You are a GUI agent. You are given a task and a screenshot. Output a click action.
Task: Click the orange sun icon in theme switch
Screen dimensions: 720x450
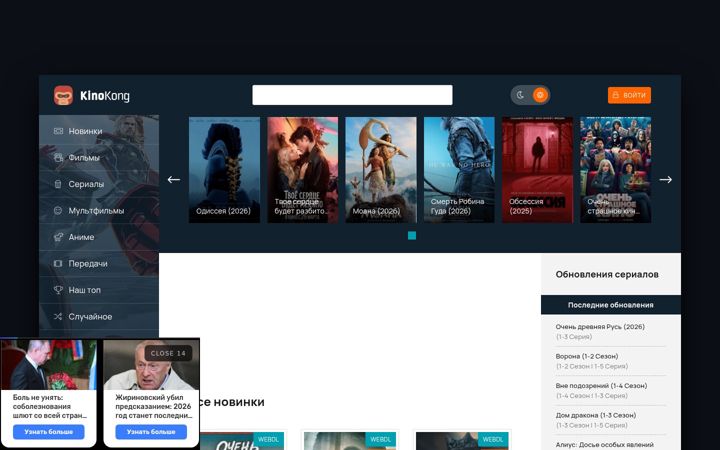pyautogui.click(x=540, y=95)
